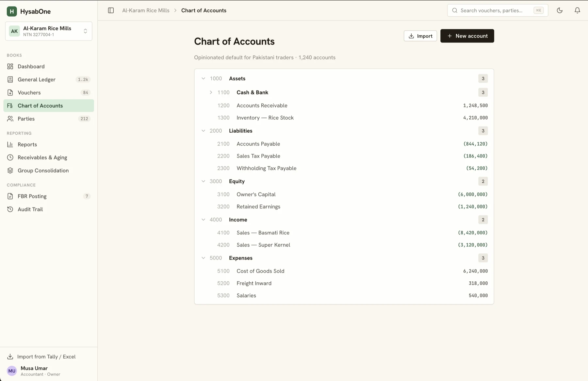The image size is (588, 381).
Task: Click the Import button
Action: click(420, 36)
